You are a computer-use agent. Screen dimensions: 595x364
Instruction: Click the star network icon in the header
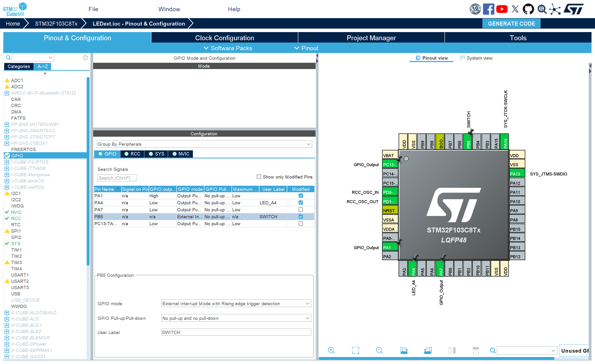555,9
